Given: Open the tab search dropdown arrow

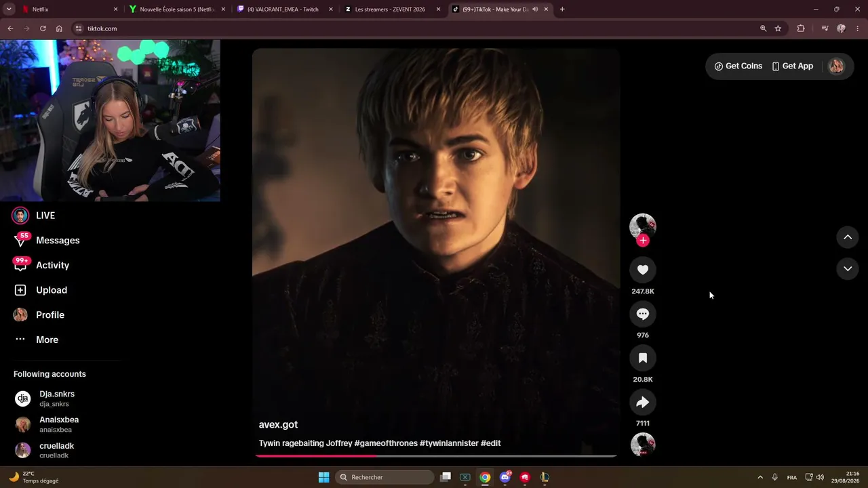Looking at the screenshot, I should pos(9,9).
